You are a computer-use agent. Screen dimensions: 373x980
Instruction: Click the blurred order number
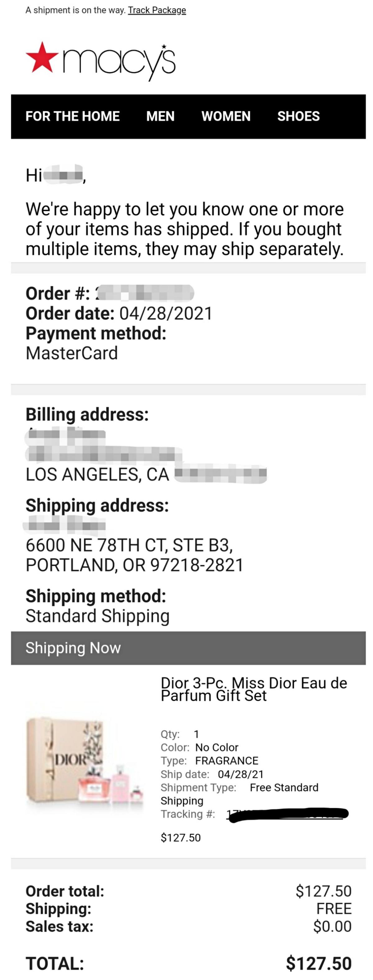point(144,293)
